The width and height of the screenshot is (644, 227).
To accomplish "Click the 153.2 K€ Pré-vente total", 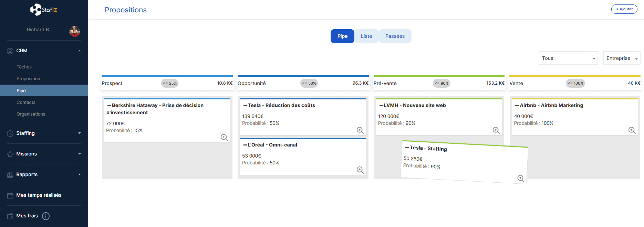I will click(495, 83).
